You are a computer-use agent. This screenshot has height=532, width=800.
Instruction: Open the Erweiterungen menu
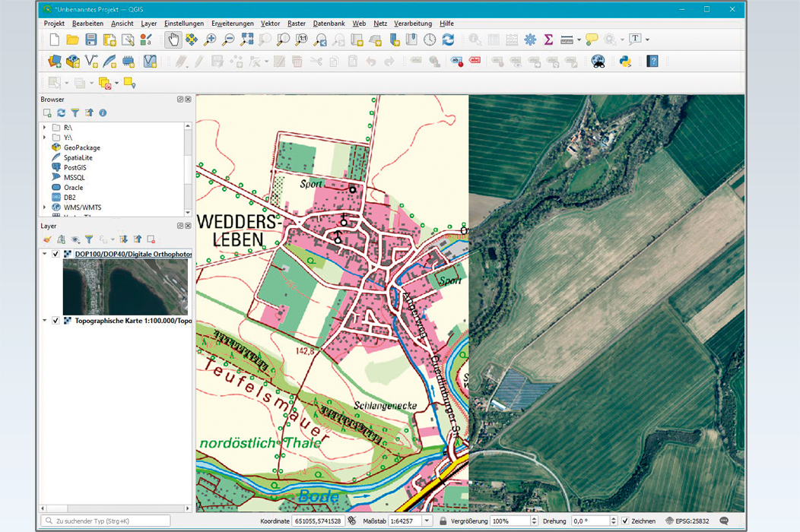tap(233, 24)
